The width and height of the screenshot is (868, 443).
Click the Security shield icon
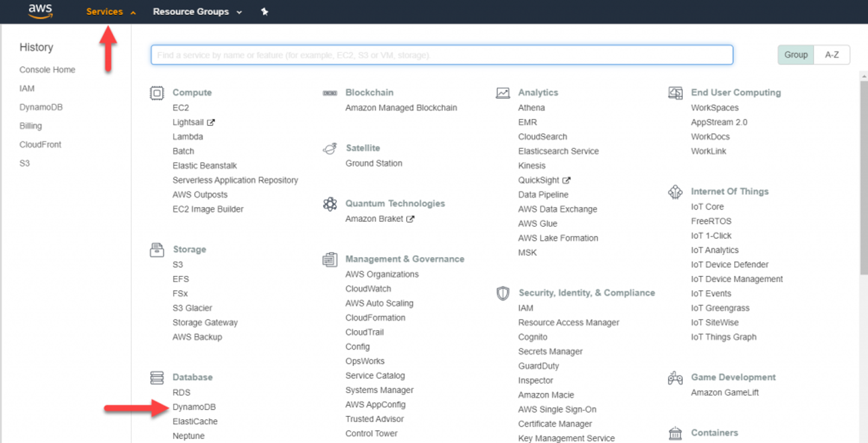tap(503, 293)
